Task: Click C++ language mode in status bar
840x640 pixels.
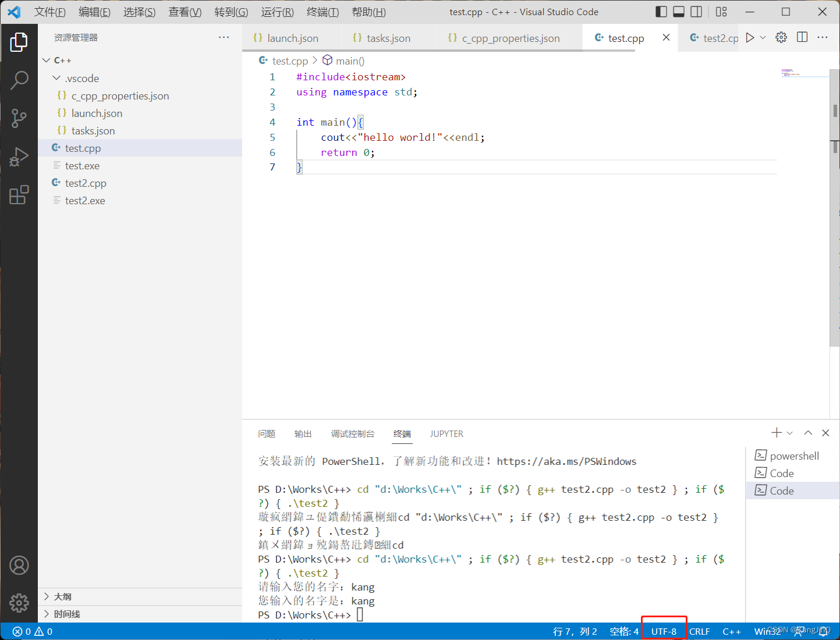Action: pyautogui.click(x=732, y=631)
